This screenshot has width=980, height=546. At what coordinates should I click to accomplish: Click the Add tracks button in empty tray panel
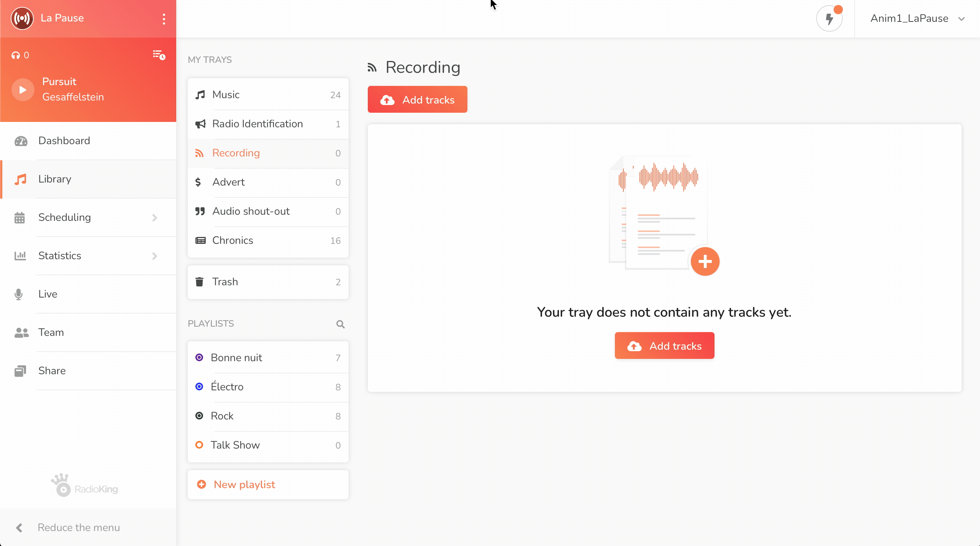coord(665,345)
